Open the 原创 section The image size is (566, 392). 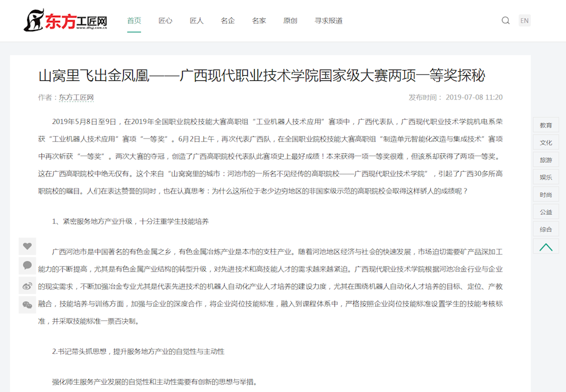pos(290,21)
